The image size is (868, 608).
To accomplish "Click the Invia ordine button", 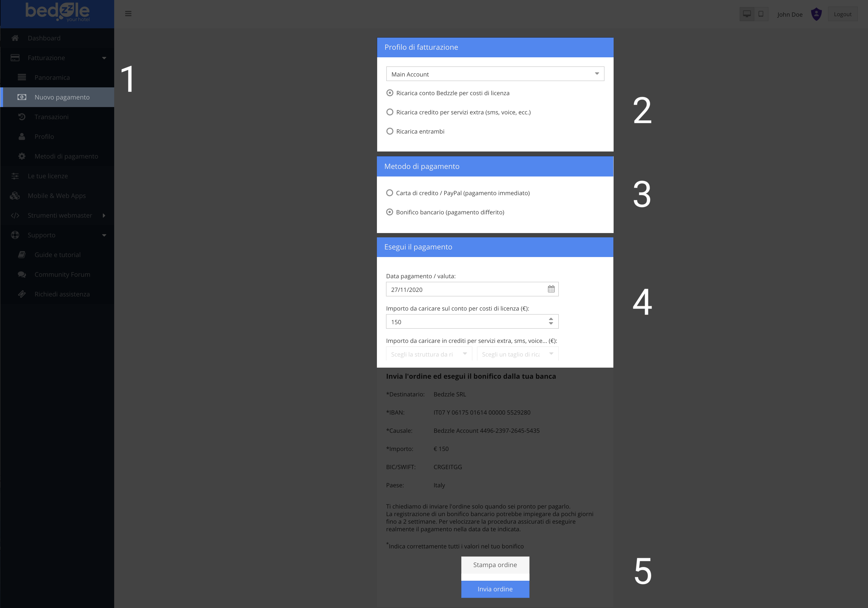I will point(495,589).
